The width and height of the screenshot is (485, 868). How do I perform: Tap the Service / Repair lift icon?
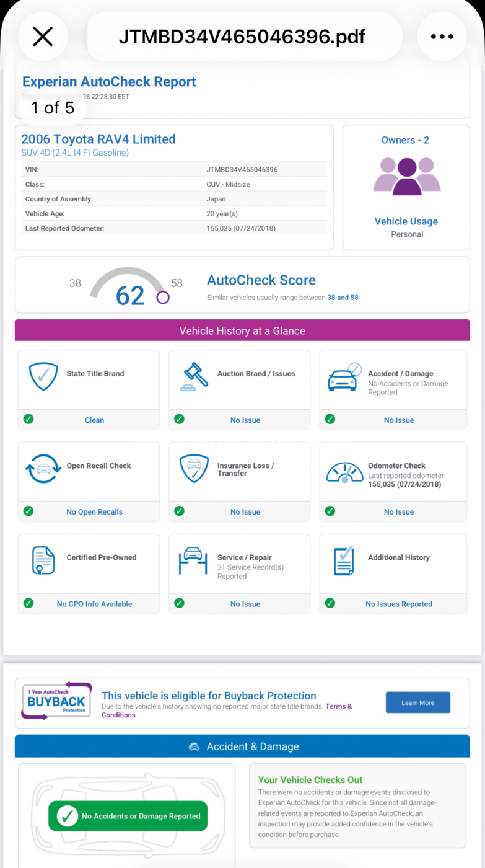pyautogui.click(x=193, y=560)
